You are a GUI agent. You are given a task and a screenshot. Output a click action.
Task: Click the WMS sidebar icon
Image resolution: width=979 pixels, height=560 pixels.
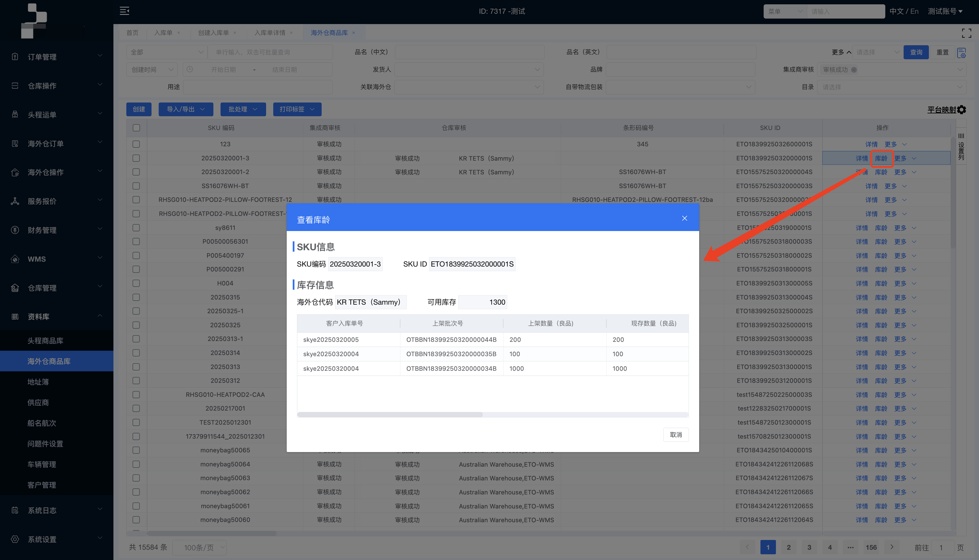(15, 259)
